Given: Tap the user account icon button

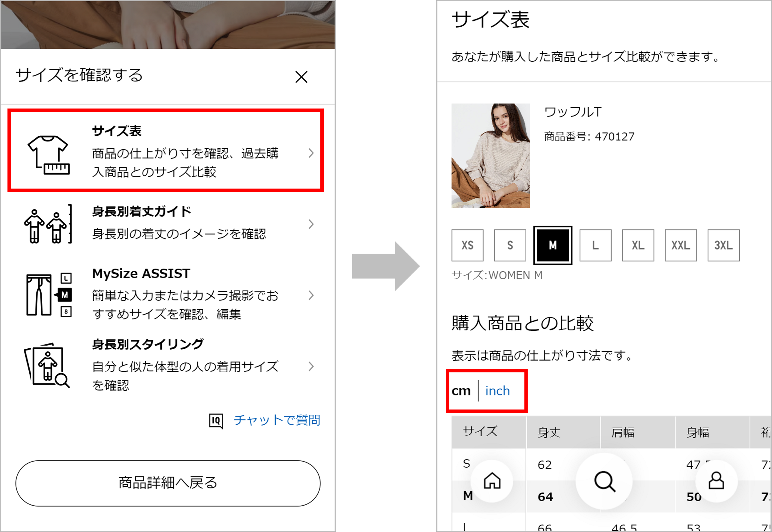Looking at the screenshot, I should [716, 481].
